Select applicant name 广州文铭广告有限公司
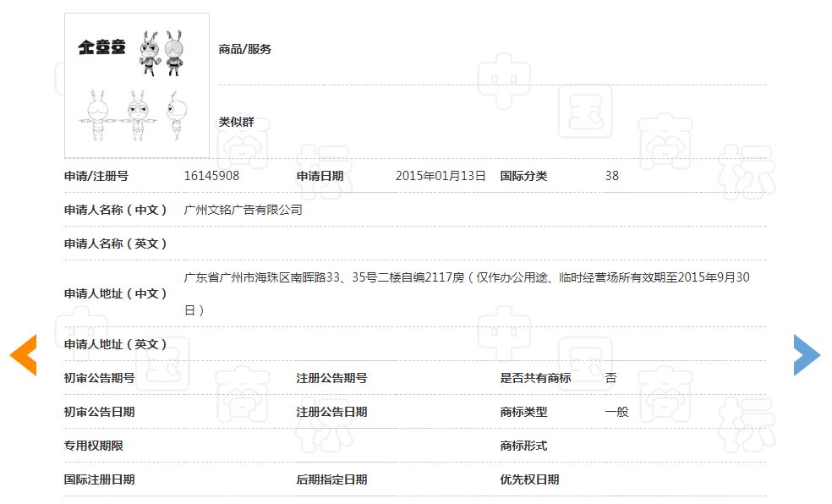This screenshot has width=832, height=504. click(x=241, y=210)
